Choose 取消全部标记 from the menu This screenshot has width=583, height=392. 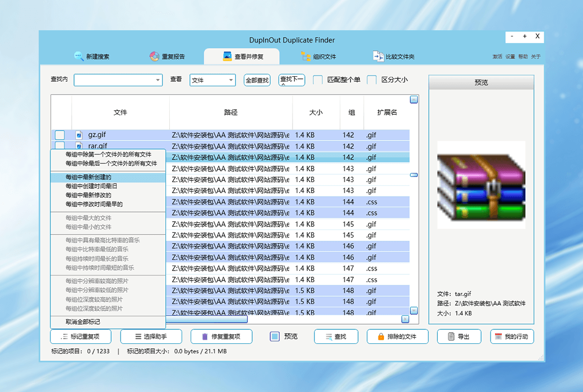[x=108, y=322]
